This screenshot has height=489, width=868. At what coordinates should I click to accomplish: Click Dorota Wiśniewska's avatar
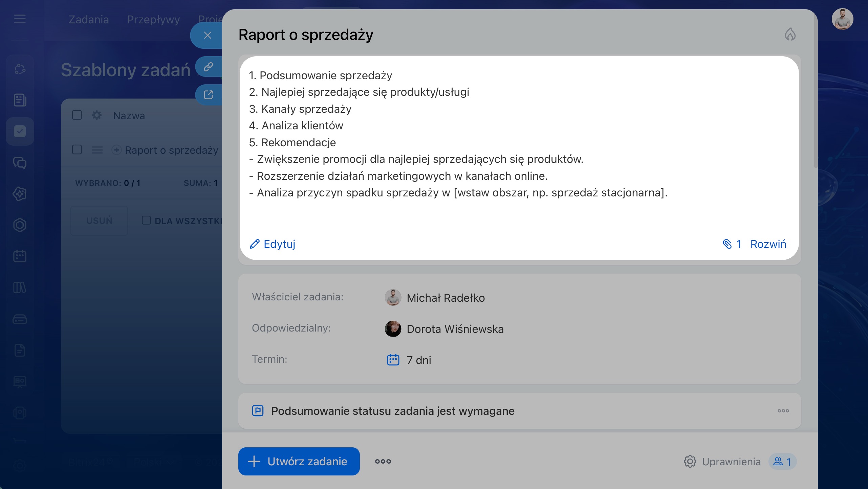tap(393, 329)
